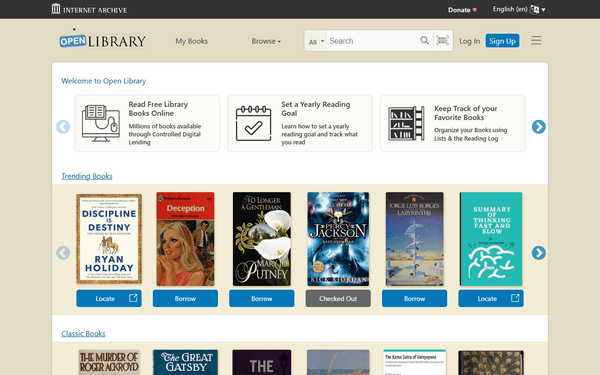600x375 pixels.
Task: Open the Trending Books link
Action: pyautogui.click(x=87, y=176)
